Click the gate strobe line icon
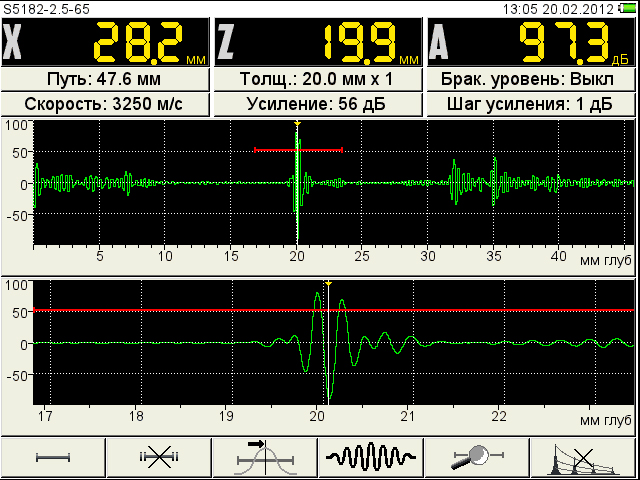The image size is (640, 480). [53, 458]
